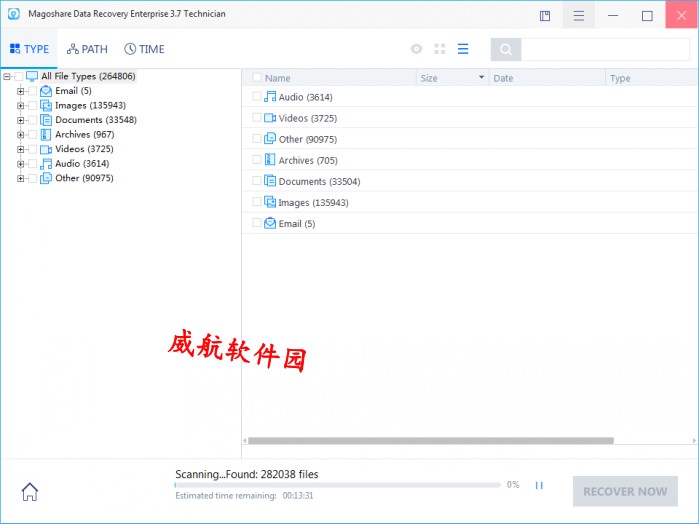This screenshot has width=699, height=524.
Task: Check the Email (5) tree checkbox
Action: point(33,91)
